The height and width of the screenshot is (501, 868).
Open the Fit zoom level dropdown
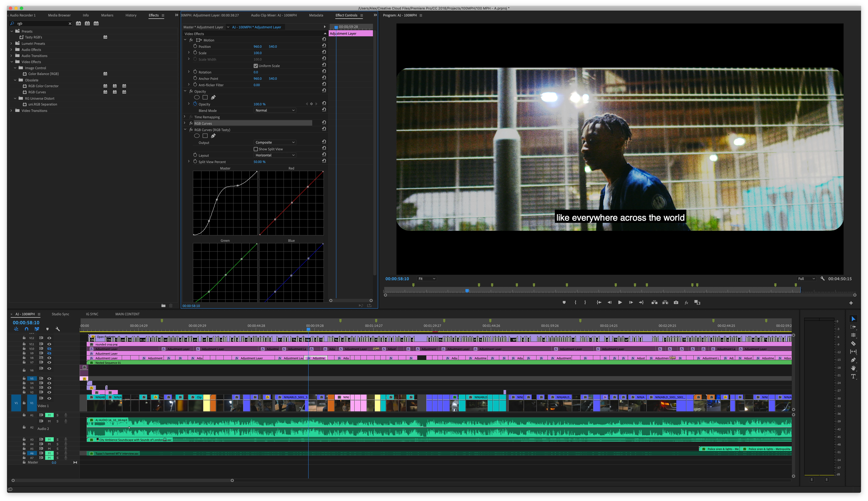(426, 279)
